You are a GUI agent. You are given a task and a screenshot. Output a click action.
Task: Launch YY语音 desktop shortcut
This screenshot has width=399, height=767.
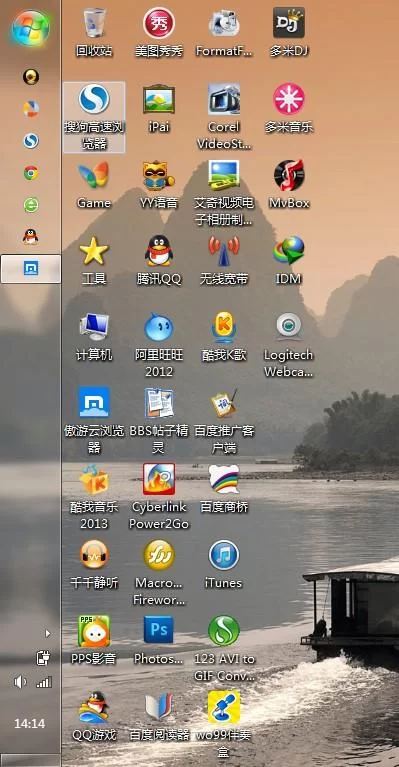[x=158, y=185]
